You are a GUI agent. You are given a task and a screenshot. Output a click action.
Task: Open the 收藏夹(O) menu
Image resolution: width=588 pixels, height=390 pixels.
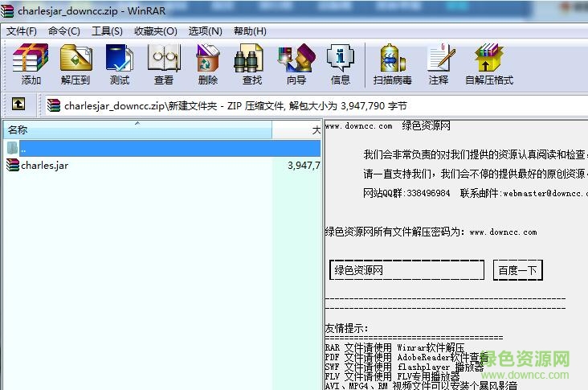click(156, 31)
